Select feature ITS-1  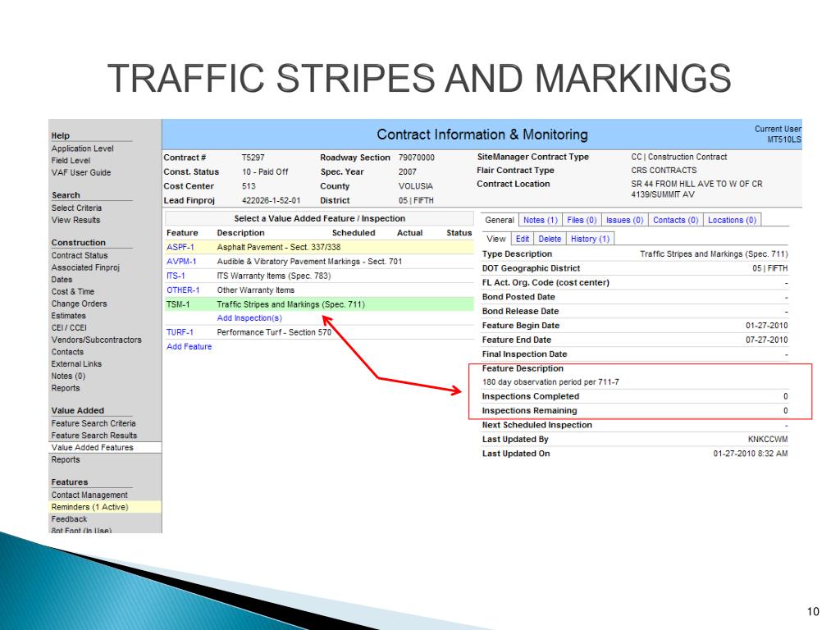click(176, 276)
